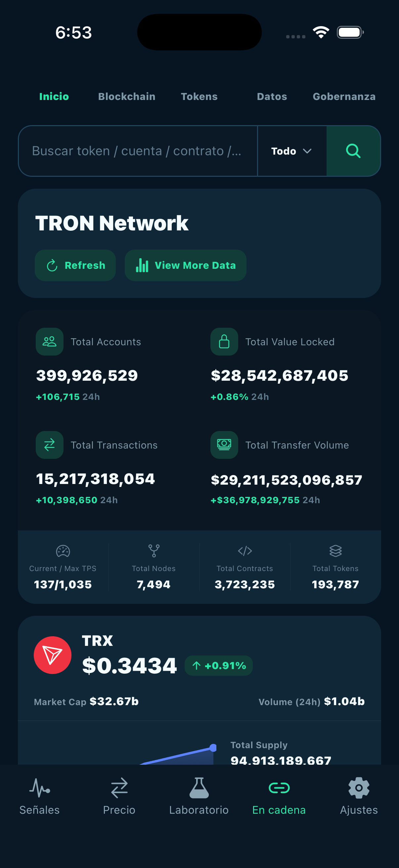Click the 3,723,235 contracts value
The height and width of the screenshot is (868, 399).
coord(245,584)
